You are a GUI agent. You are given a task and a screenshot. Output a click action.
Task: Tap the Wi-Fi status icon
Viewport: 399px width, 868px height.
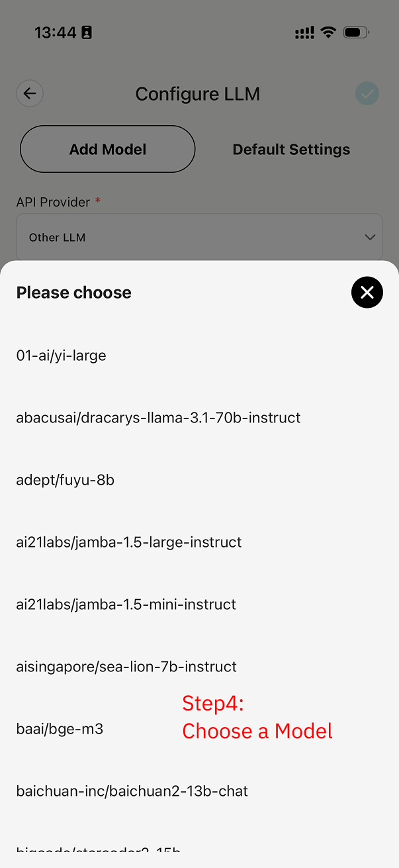(328, 32)
